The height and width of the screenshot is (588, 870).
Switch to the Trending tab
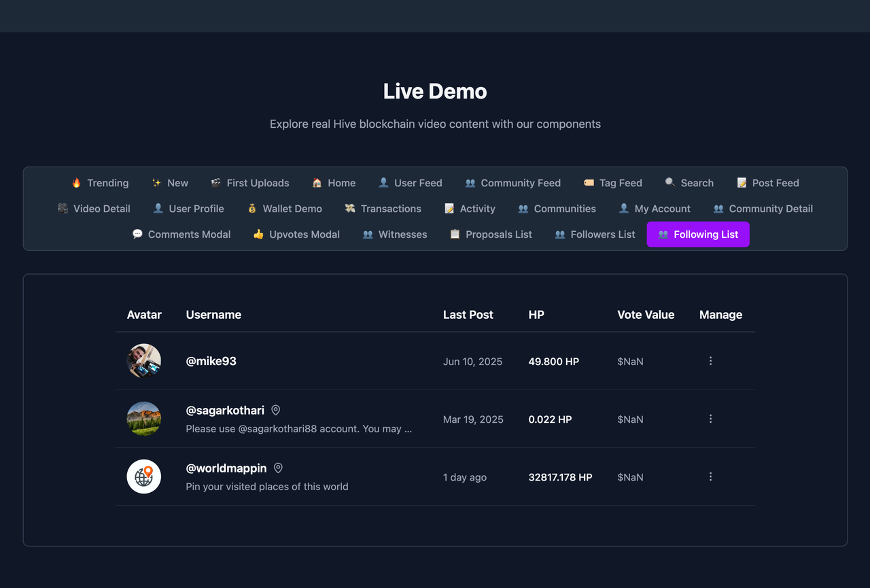[100, 183]
